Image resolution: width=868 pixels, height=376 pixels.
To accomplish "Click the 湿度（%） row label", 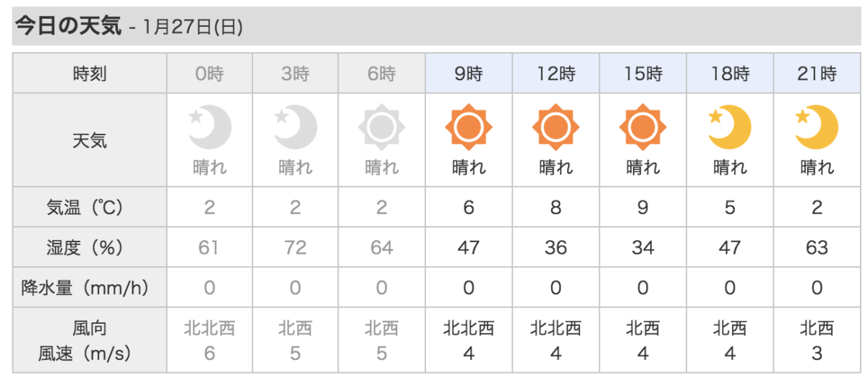I will (x=90, y=248).
